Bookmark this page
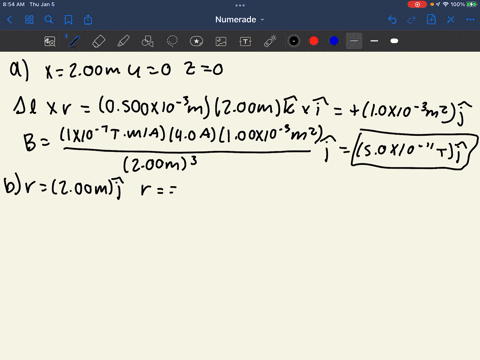 [x=68, y=20]
